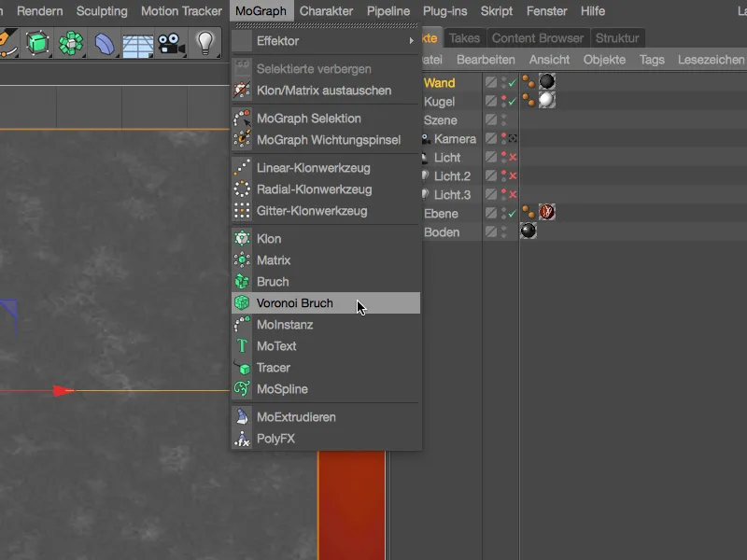Click the Phong tag on Kugel row
Viewport: 747px width, 560px height.
click(x=529, y=101)
